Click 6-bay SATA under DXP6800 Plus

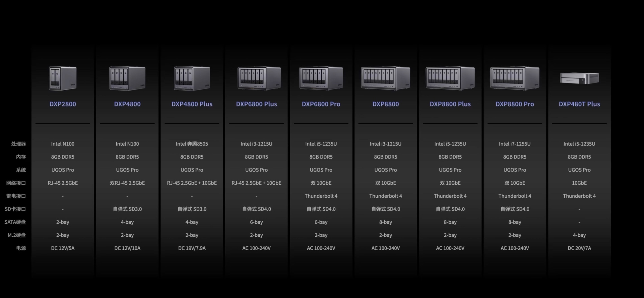coord(257,222)
